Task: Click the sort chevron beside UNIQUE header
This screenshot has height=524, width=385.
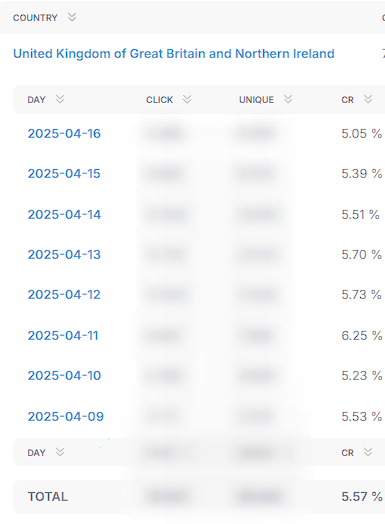Action: point(288,99)
